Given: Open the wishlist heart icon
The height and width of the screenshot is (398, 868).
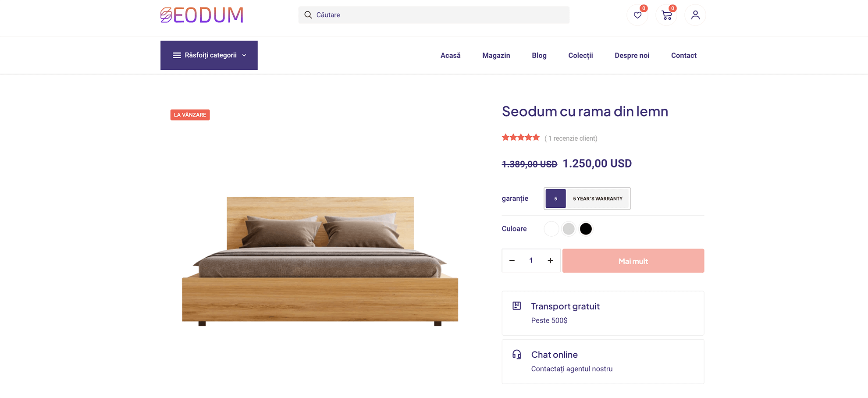Looking at the screenshot, I should click(637, 15).
